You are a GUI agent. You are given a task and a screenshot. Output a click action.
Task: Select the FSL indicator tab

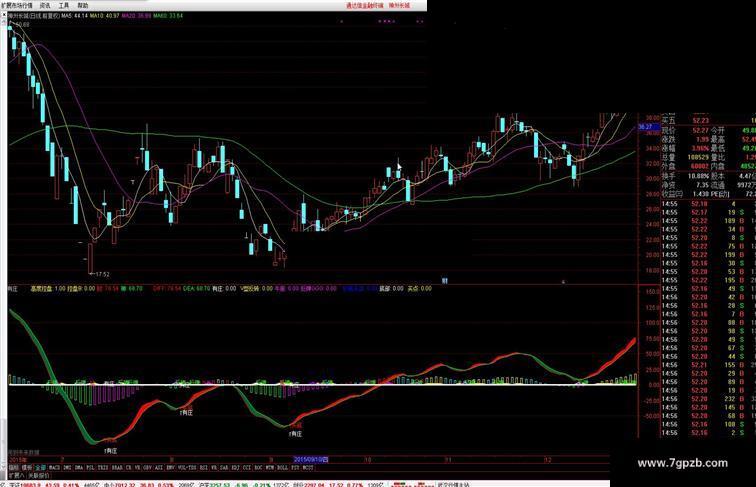pos(91,468)
